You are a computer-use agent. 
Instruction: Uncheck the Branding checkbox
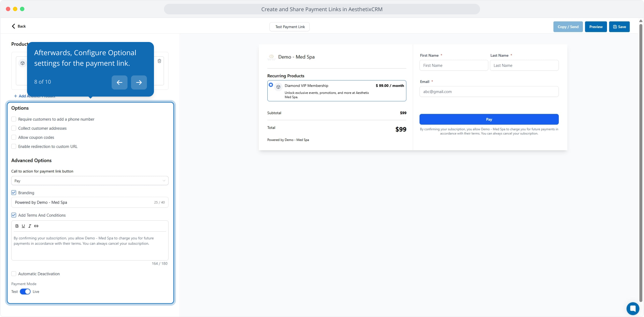point(14,193)
